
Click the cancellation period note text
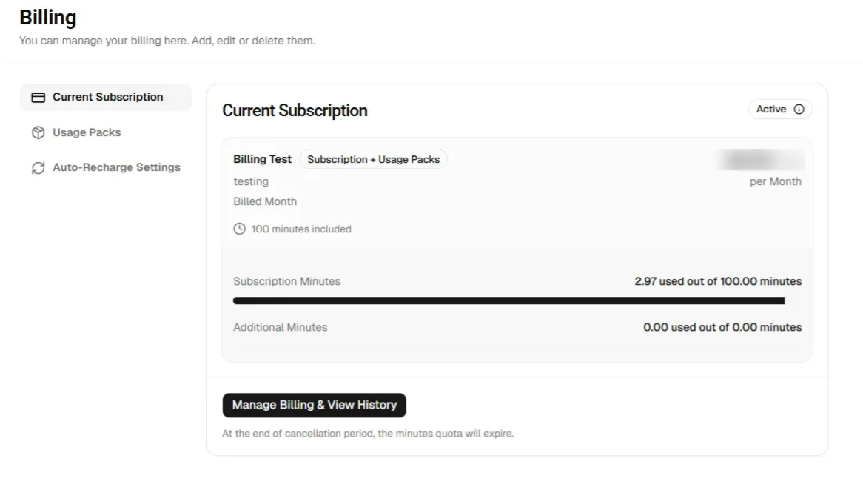click(x=368, y=434)
